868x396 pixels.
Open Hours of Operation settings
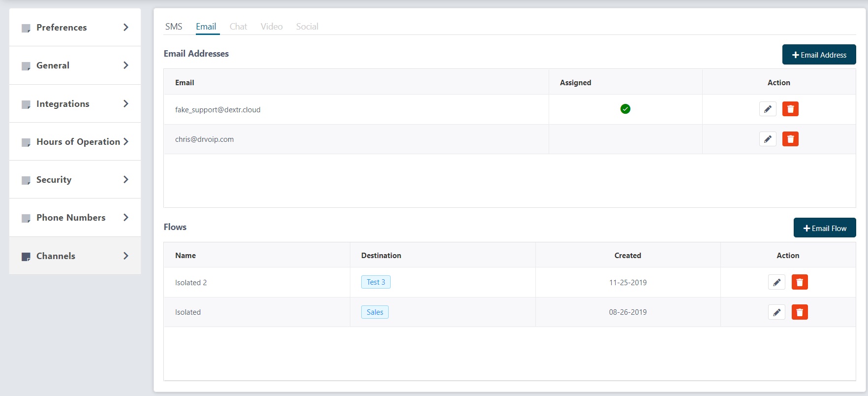pos(75,141)
